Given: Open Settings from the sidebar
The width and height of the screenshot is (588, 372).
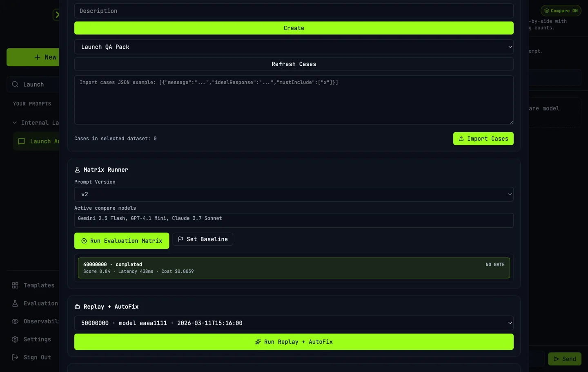Looking at the screenshot, I should (33, 339).
